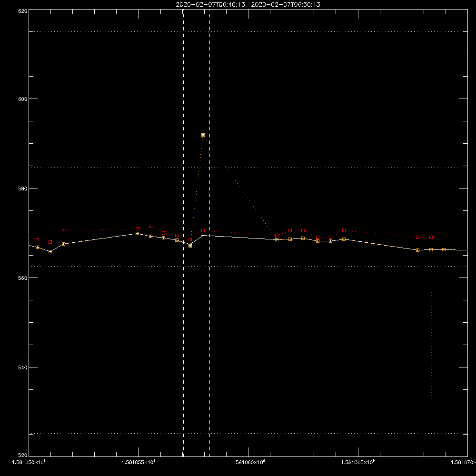Viewport: 476px width, 476px height.
Task: Click the left white dashed vertical time marker
Action: coord(183,233)
